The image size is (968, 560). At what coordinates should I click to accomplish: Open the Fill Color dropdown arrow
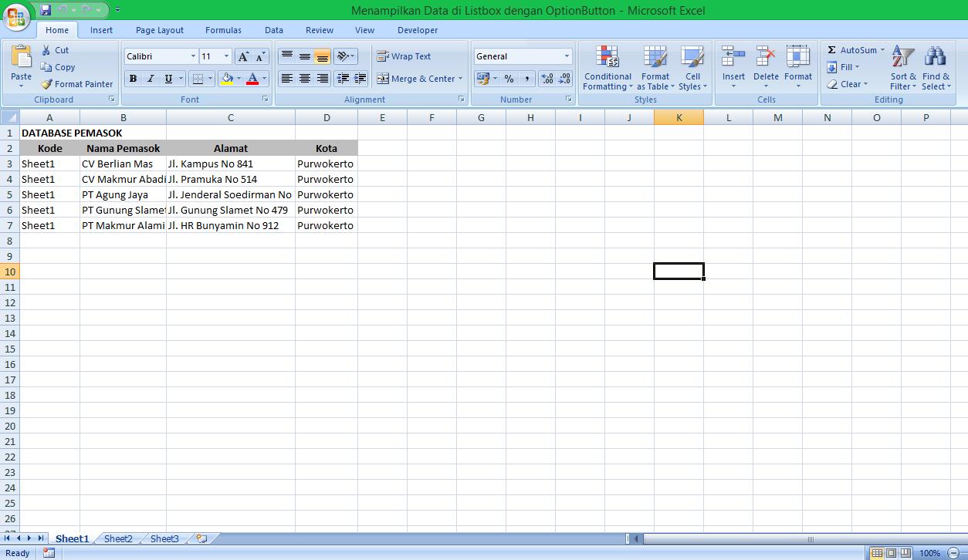237,79
